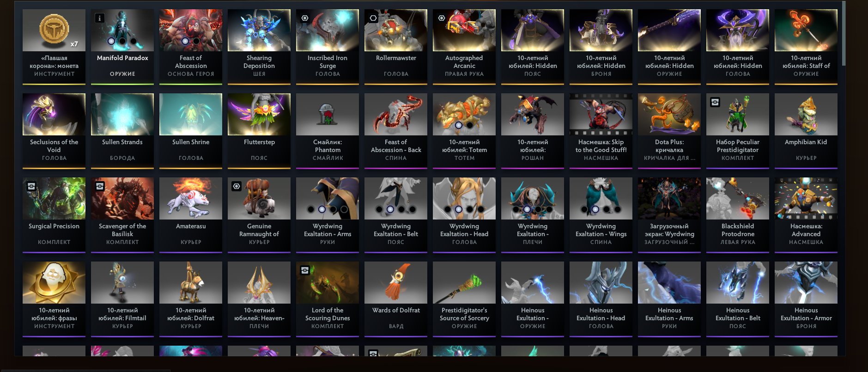Click the info icon on Manifold Paradox

tap(99, 18)
